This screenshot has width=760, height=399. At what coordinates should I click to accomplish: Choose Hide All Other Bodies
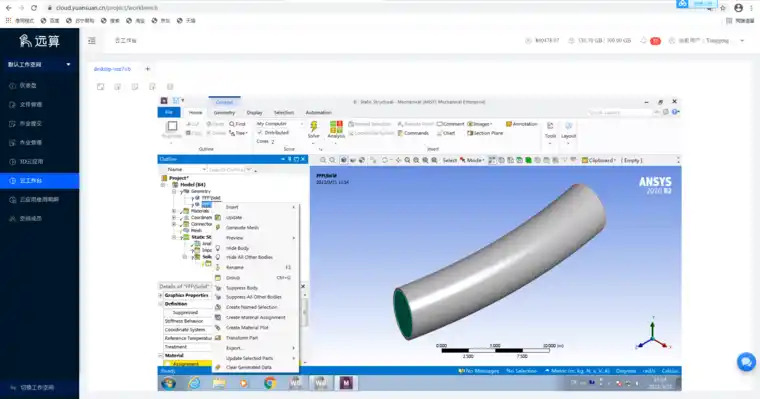256,257
